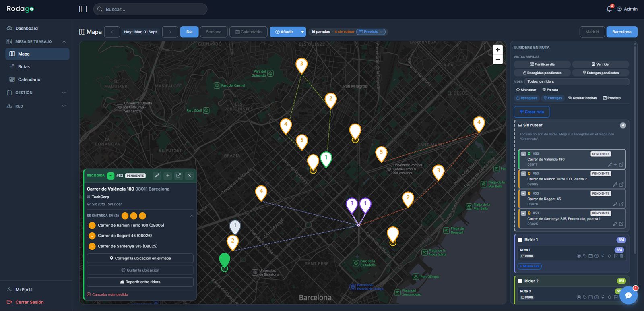The image size is (644, 311).
Task: Zoom in on the map
Action: pyautogui.click(x=498, y=50)
